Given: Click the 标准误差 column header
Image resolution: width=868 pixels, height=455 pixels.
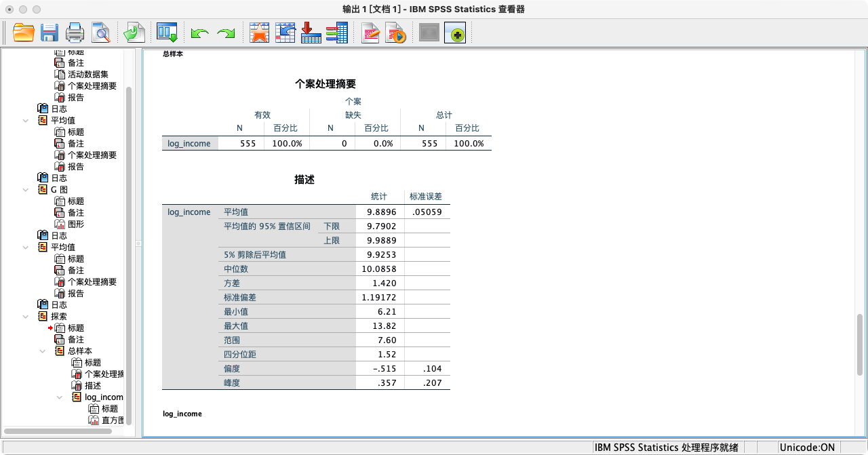Looking at the screenshot, I should tap(426, 196).
